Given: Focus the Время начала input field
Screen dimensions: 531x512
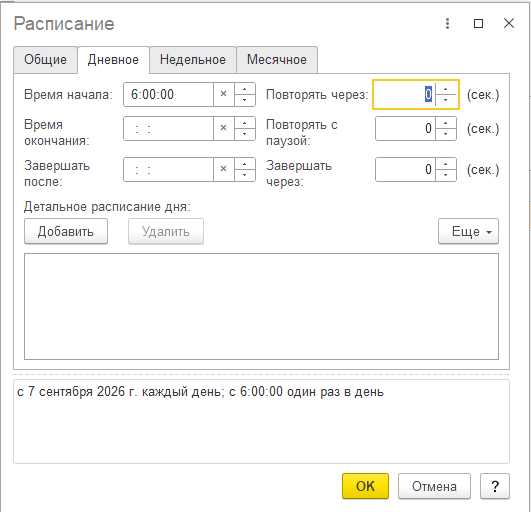Looking at the screenshot, I should tap(169, 94).
